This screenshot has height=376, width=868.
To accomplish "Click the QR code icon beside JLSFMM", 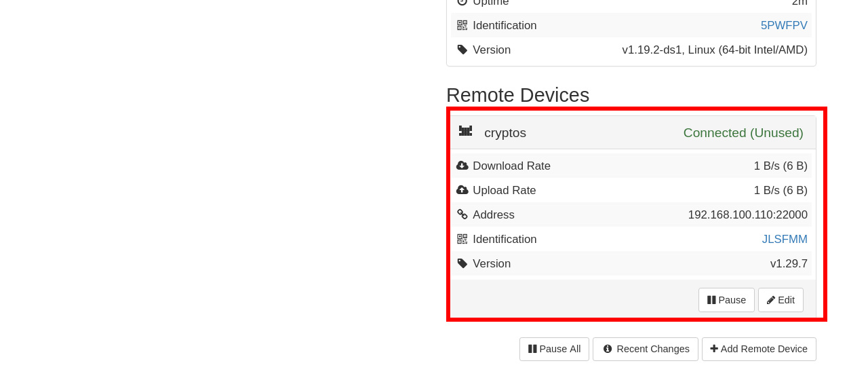I will coord(462,239).
